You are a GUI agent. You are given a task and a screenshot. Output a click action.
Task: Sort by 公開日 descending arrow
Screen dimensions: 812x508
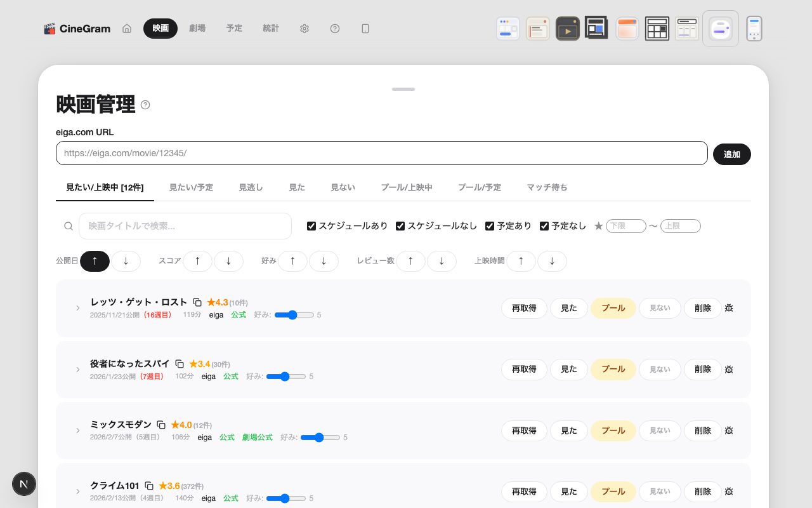click(126, 261)
